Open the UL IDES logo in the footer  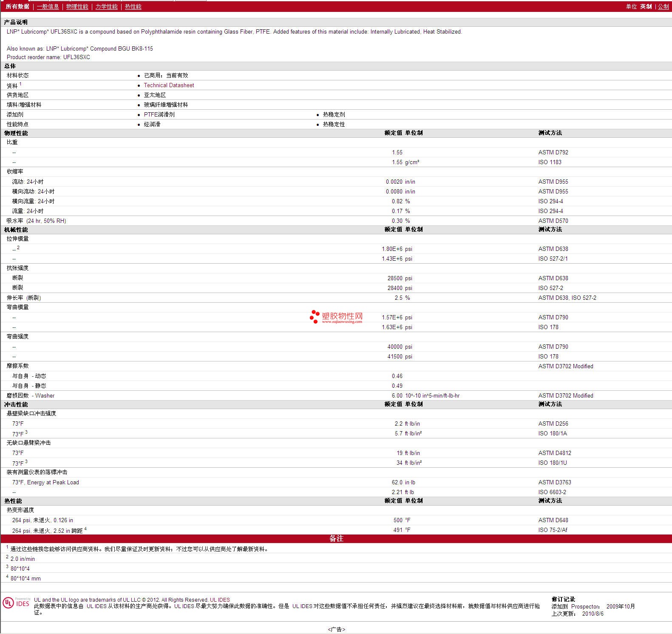click(x=17, y=603)
